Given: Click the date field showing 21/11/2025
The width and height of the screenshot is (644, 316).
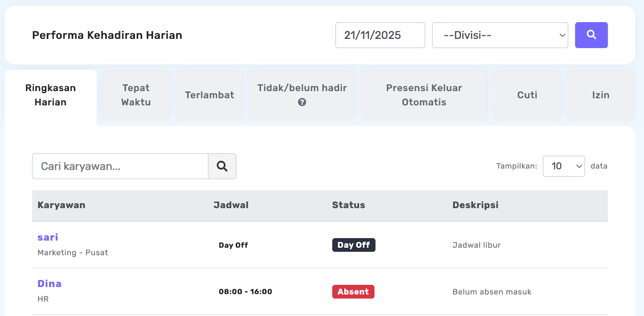Looking at the screenshot, I should (x=380, y=35).
